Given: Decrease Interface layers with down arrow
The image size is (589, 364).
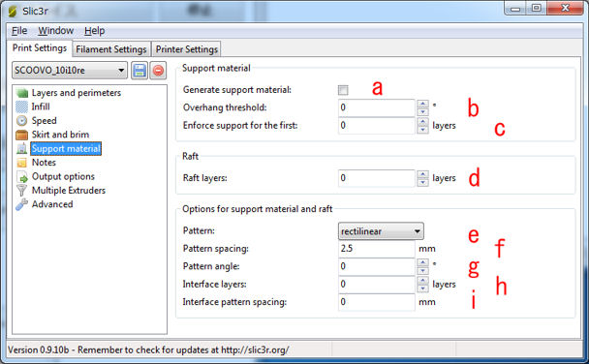Looking at the screenshot, I should pos(422,288).
